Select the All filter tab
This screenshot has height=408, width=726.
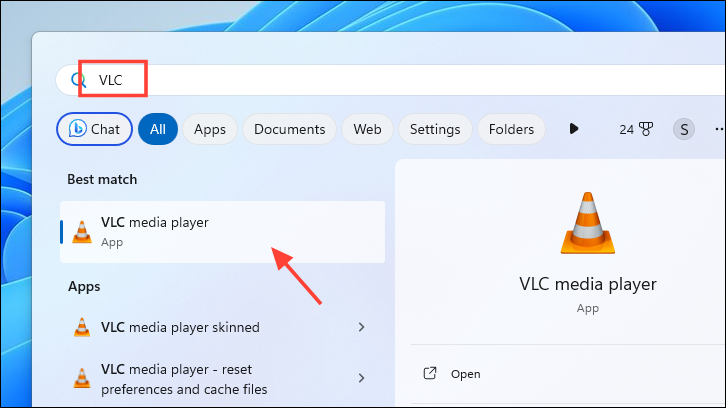pyautogui.click(x=158, y=129)
